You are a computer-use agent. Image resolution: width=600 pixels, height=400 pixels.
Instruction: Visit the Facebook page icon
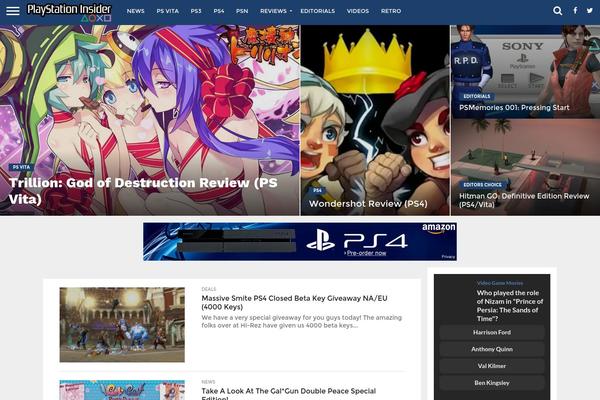click(x=575, y=11)
